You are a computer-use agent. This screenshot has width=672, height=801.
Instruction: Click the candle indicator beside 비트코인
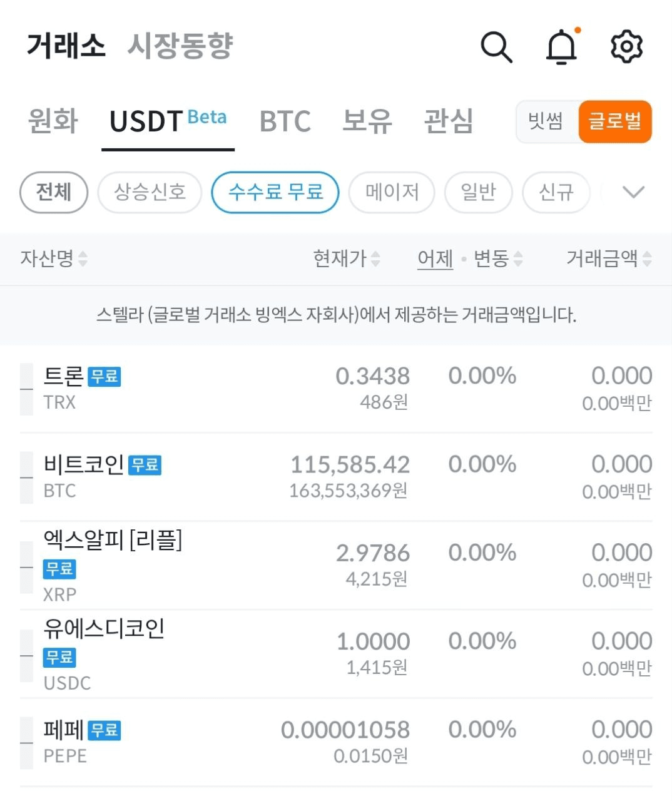click(x=26, y=478)
